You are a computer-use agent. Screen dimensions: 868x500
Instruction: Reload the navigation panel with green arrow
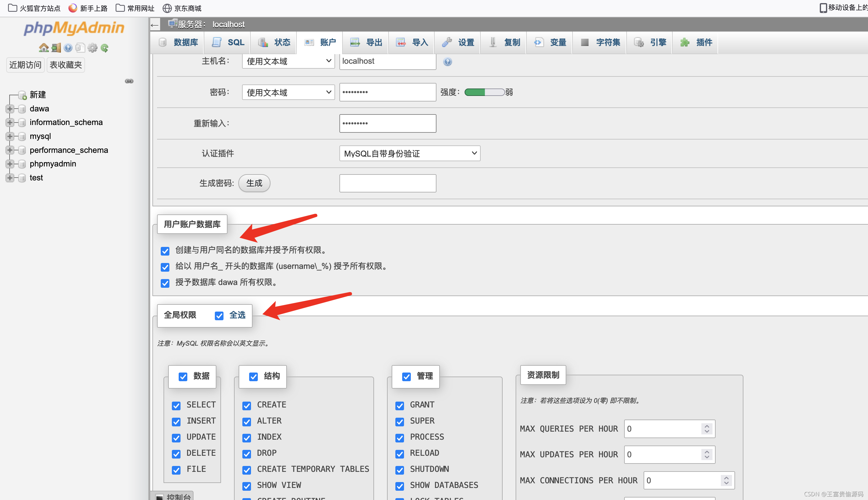click(105, 48)
